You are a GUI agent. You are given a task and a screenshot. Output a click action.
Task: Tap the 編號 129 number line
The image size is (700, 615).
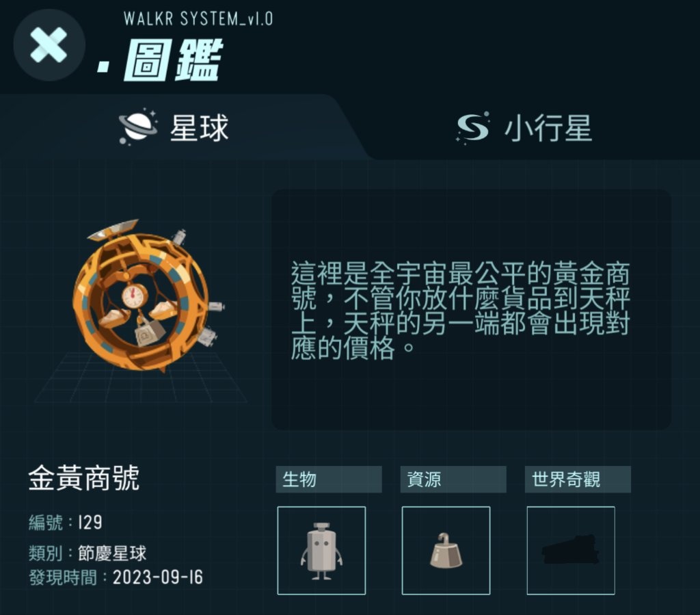(x=66, y=522)
